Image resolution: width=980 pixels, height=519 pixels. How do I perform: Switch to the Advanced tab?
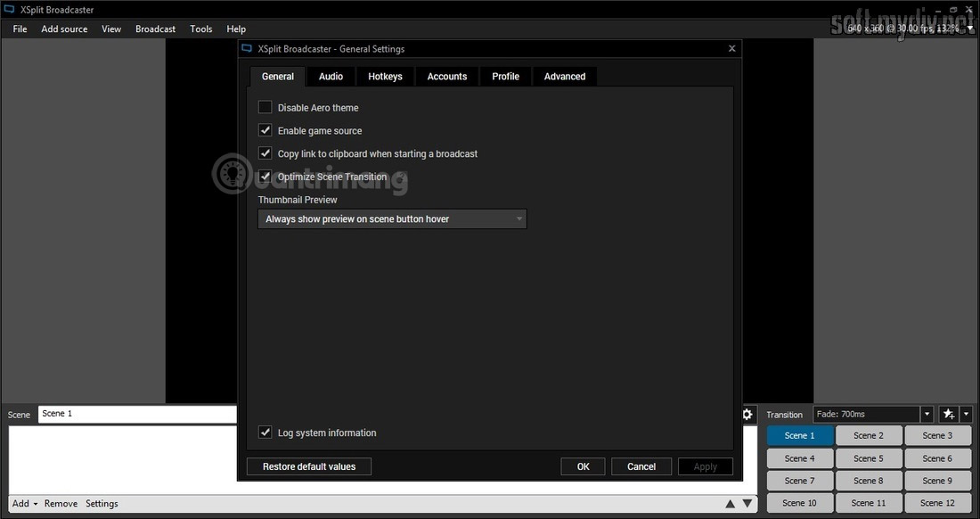click(565, 77)
